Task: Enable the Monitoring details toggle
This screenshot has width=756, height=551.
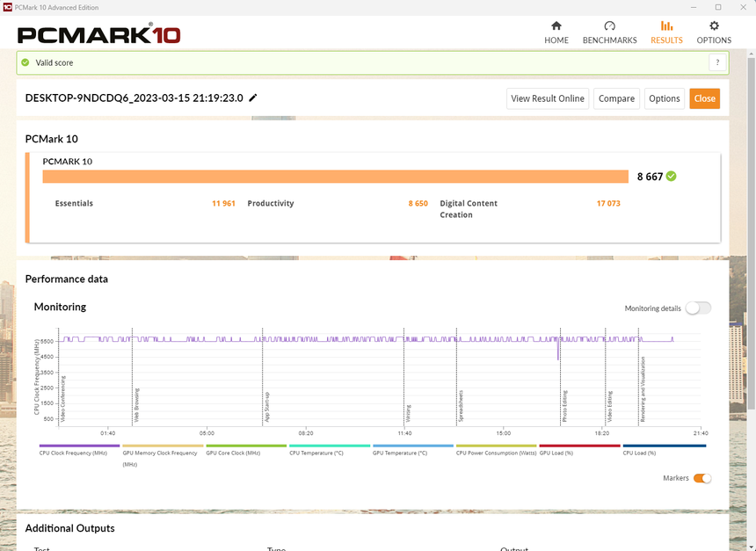Action: [698, 308]
